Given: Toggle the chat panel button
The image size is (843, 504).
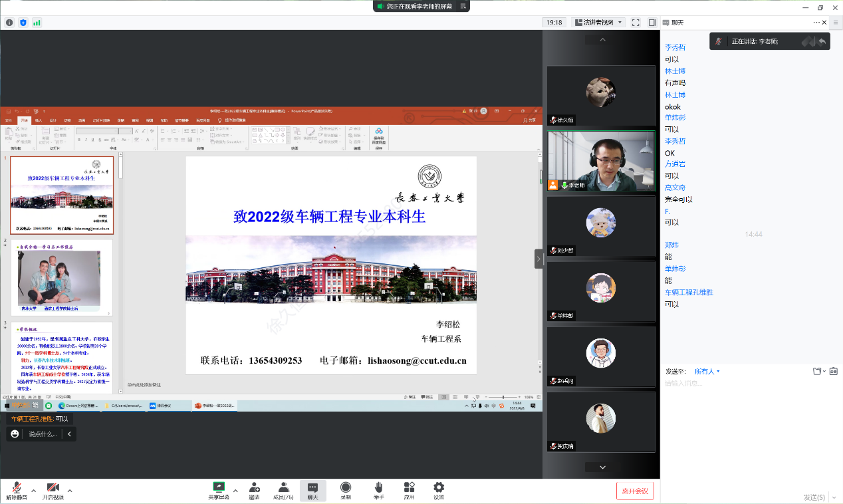Looking at the screenshot, I should pos(312,491).
